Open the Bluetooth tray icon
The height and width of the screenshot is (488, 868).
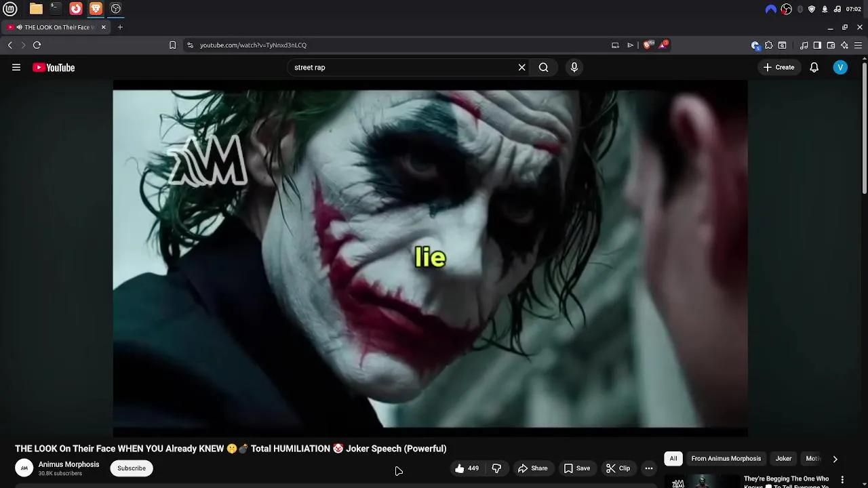click(800, 9)
